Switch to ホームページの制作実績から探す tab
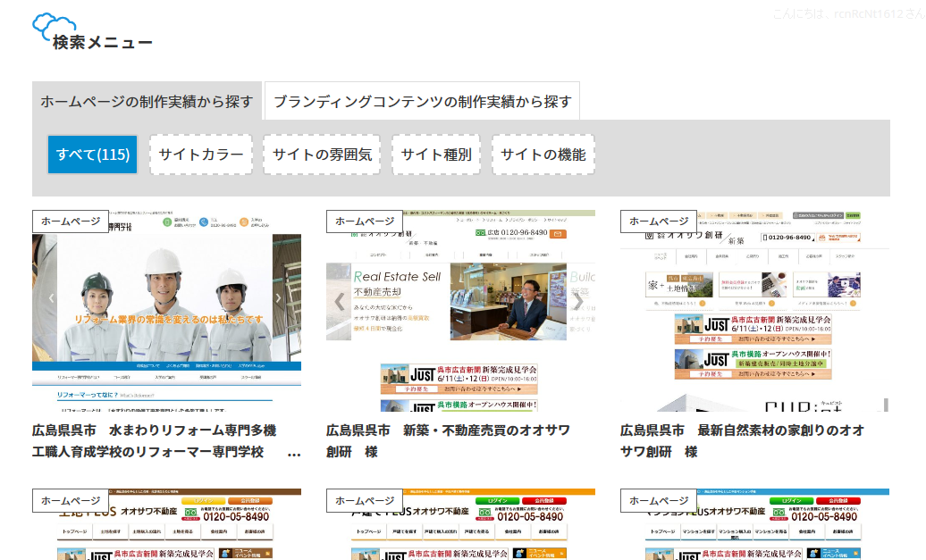The height and width of the screenshot is (560, 926). (x=147, y=102)
